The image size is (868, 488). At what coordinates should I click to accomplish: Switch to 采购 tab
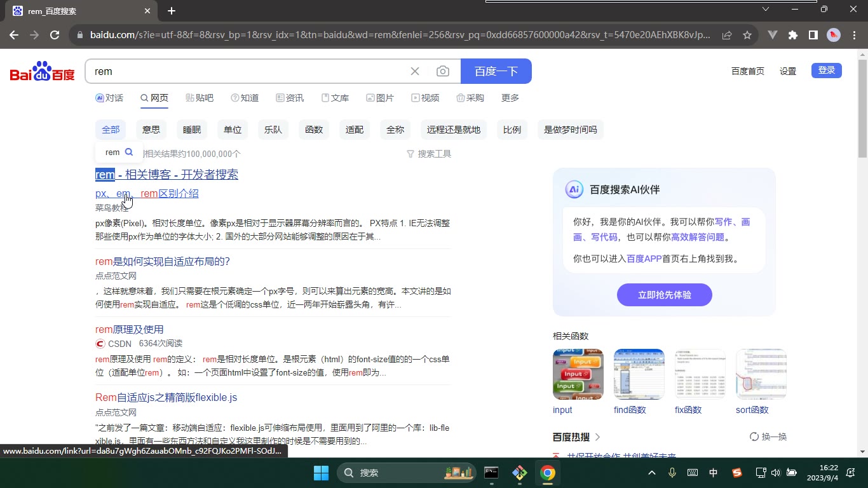(x=470, y=98)
